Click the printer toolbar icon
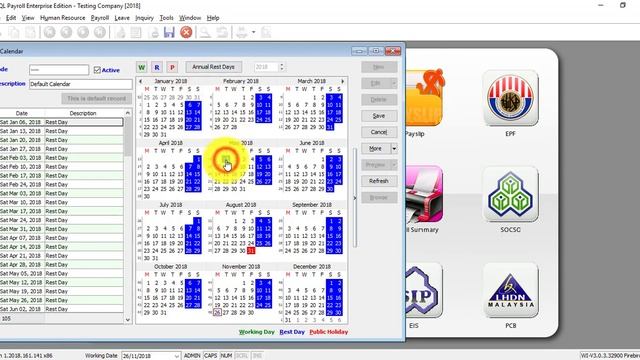Screen dimensions: 640x360 (242, 32)
